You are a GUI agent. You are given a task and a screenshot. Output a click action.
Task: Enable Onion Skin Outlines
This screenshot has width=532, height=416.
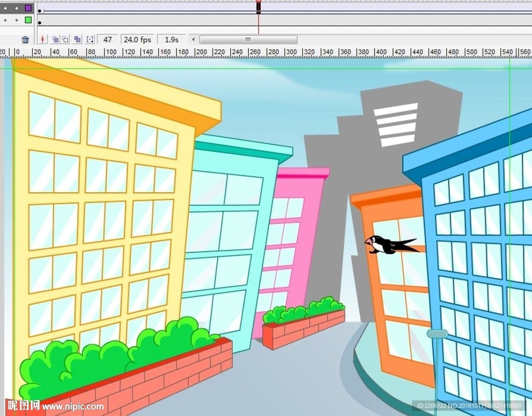tap(65, 39)
